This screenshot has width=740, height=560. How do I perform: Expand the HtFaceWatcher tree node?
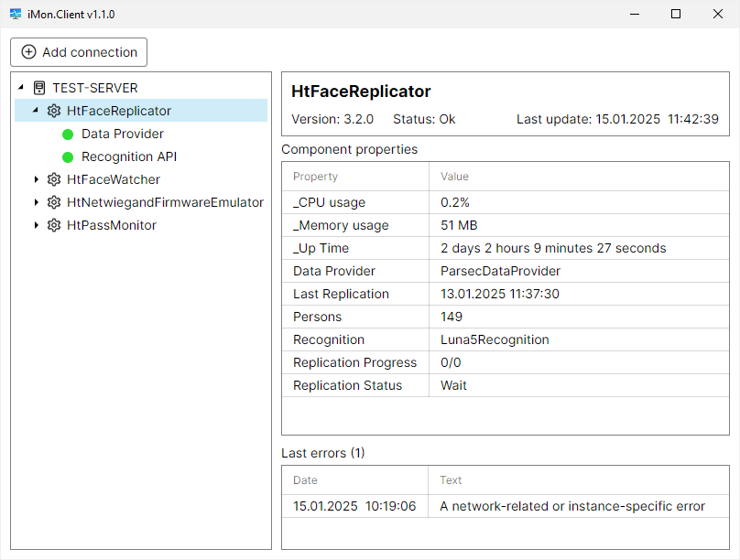pos(37,179)
